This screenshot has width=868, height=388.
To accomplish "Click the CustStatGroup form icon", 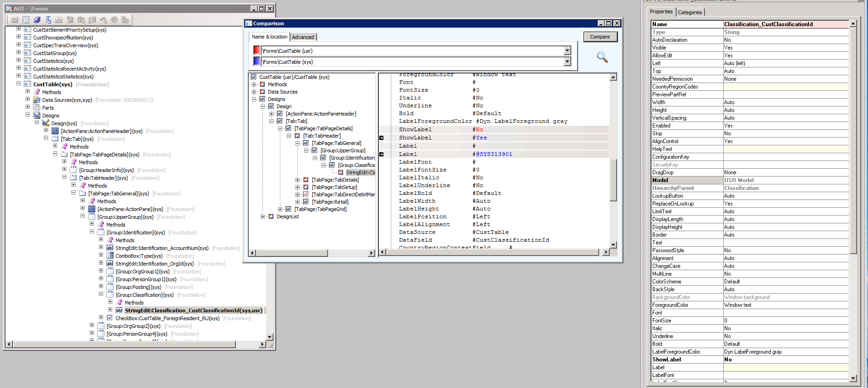I will [27, 53].
